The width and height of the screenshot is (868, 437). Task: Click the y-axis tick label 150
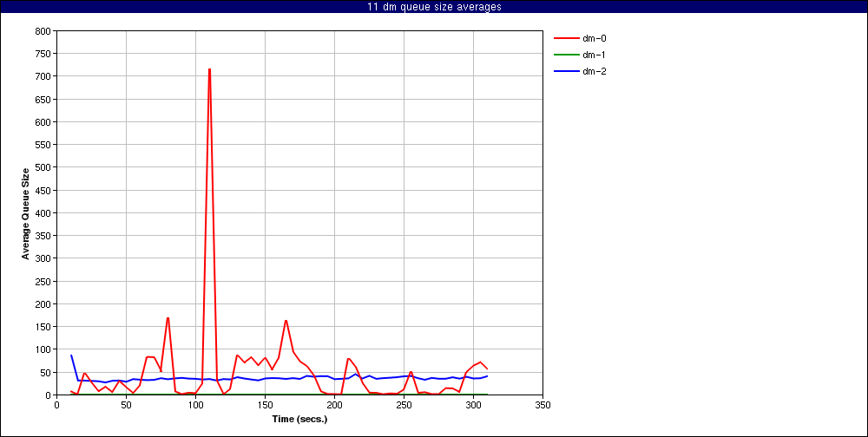tap(44, 327)
